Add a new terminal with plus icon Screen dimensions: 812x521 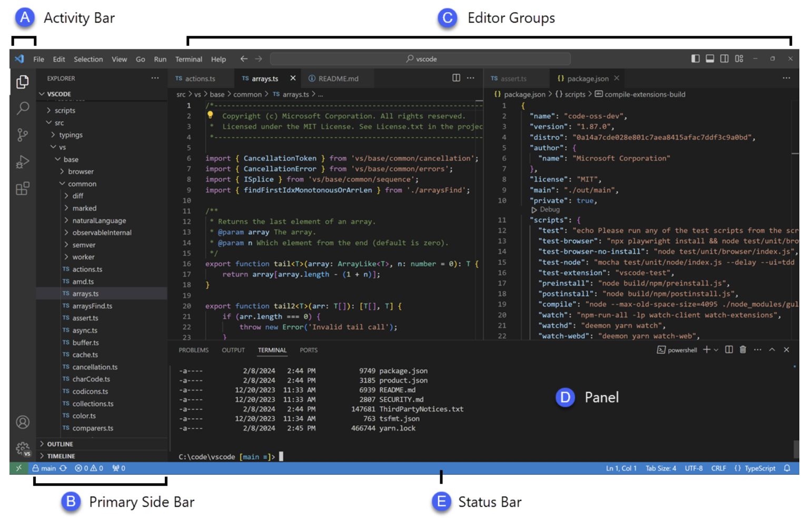point(707,349)
